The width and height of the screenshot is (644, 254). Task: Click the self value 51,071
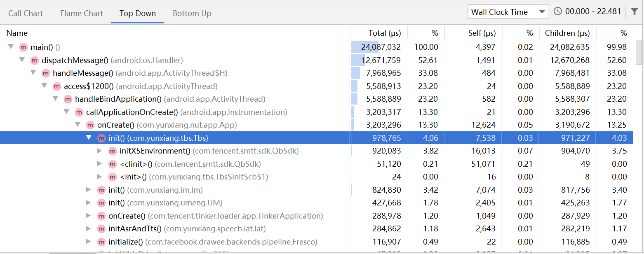coord(484,164)
